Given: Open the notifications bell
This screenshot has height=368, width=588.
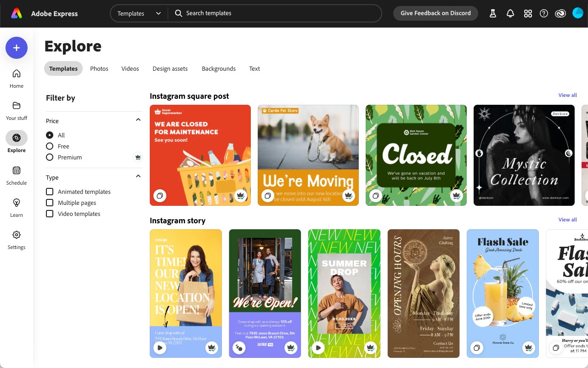Looking at the screenshot, I should click(510, 13).
